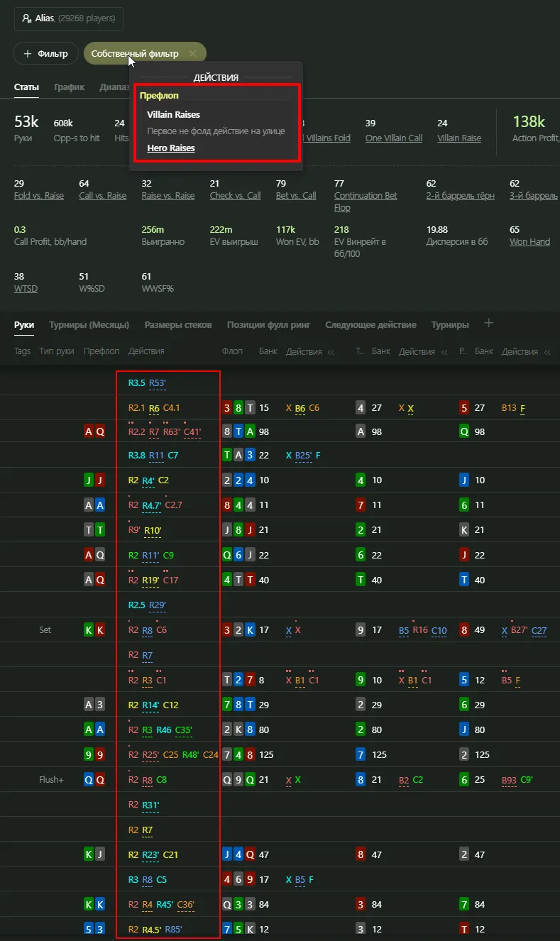The width and height of the screenshot is (560, 941).
Task: Click the Hero Raises link in popup
Action: (x=171, y=148)
